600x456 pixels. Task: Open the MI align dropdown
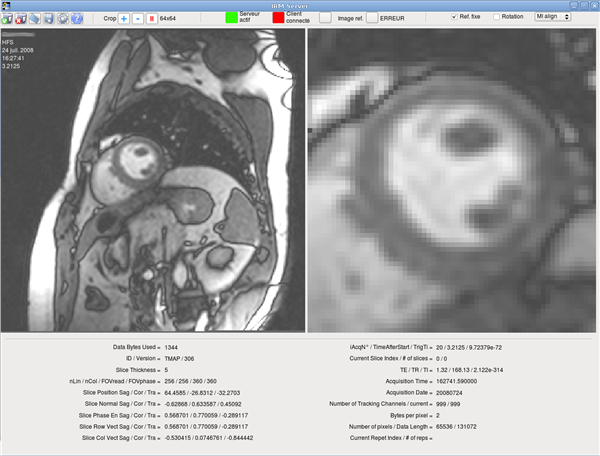pyautogui.click(x=553, y=16)
